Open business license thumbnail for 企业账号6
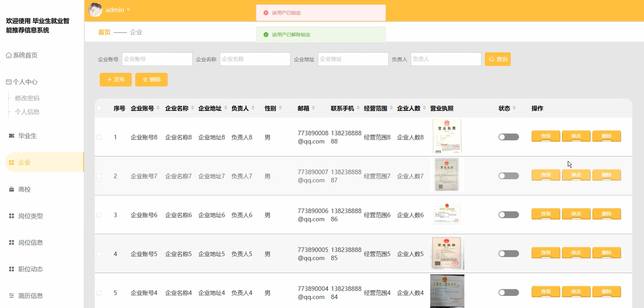This screenshot has height=308, width=644. click(x=447, y=215)
